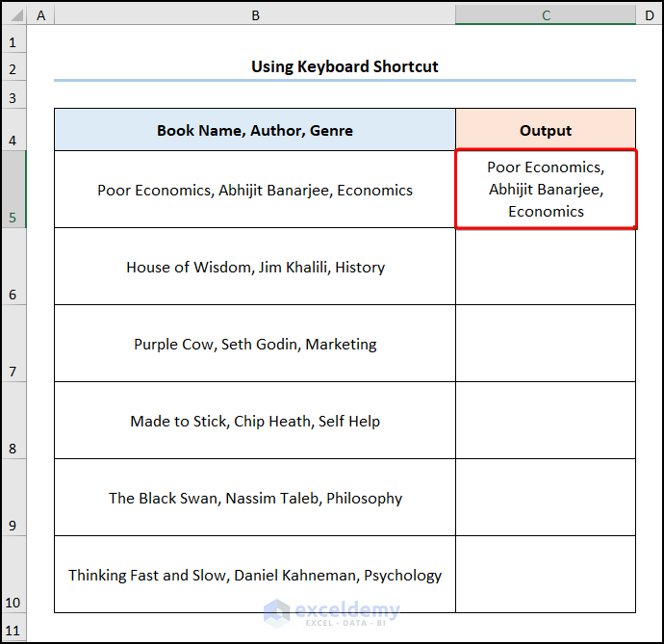664x644 pixels.
Task: Select the row 5 header
Action: click(13, 190)
